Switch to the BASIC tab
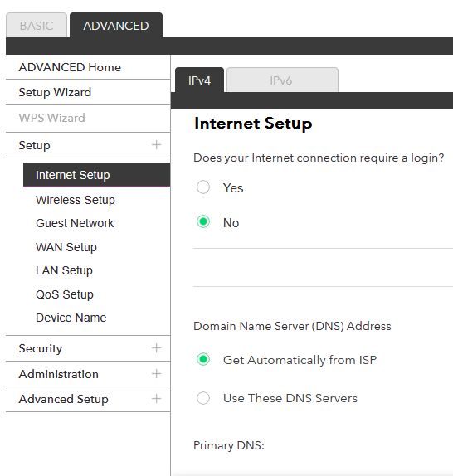 (37, 25)
